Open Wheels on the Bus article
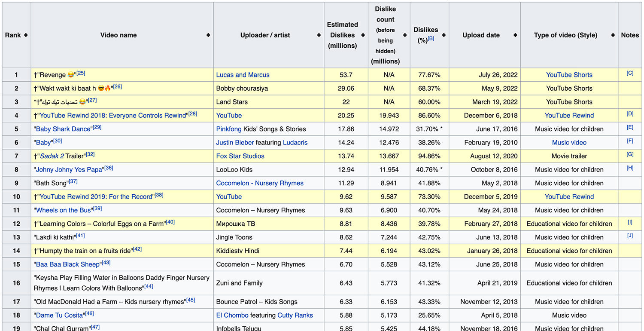 click(64, 210)
